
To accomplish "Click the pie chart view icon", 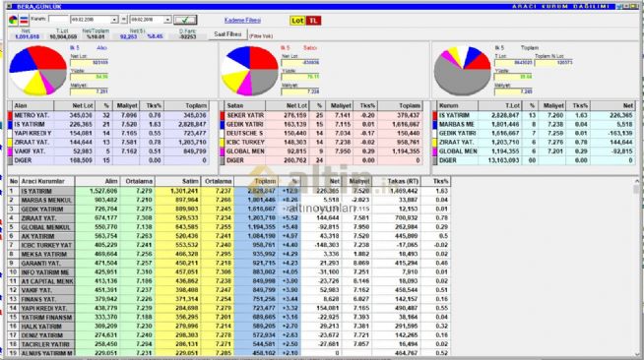I will pyautogui.click(x=13, y=20).
